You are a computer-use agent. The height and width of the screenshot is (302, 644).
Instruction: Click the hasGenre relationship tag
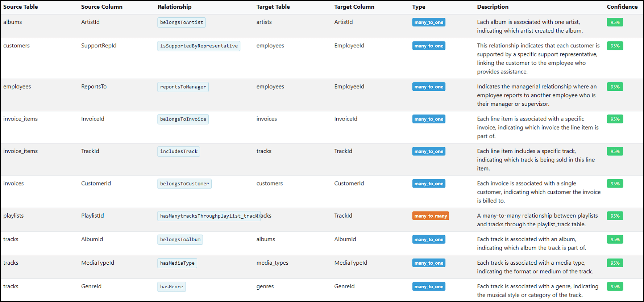point(172,287)
